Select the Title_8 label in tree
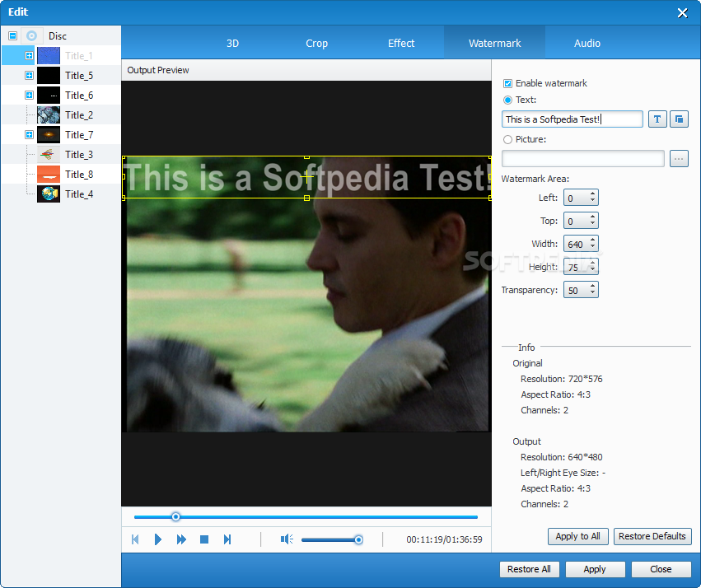Screen dimensions: 701x588 (x=79, y=175)
